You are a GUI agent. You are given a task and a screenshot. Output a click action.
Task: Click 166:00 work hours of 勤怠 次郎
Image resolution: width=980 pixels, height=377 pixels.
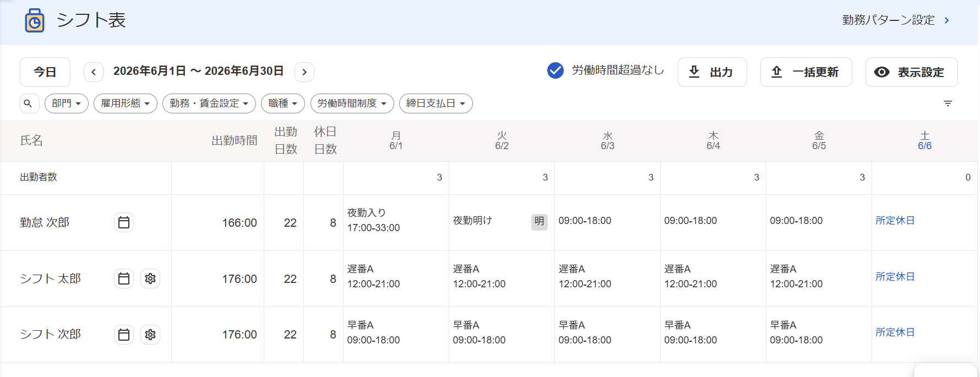pos(239,223)
